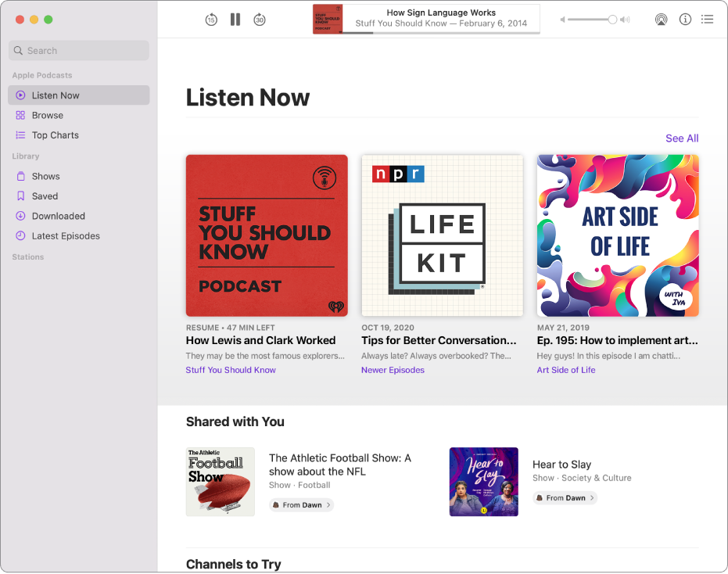Show episode info with the info icon
Image resolution: width=728 pixels, height=574 pixels.
(x=685, y=20)
